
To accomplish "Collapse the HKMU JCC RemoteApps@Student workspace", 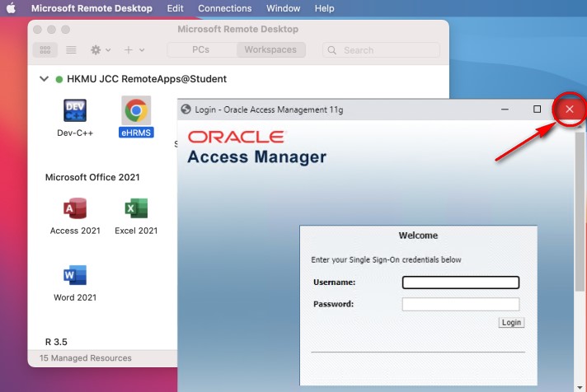I will 45,79.
